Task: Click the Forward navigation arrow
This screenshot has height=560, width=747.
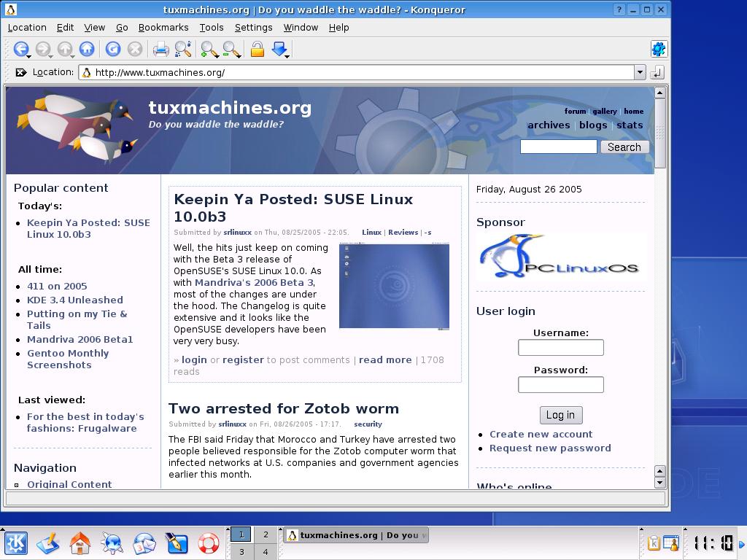Action: pyautogui.click(x=42, y=49)
